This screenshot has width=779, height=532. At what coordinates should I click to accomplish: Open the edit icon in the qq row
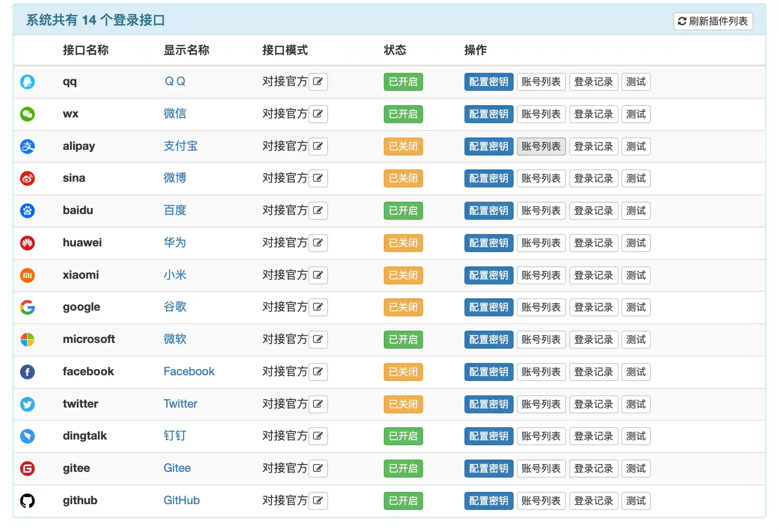(318, 82)
